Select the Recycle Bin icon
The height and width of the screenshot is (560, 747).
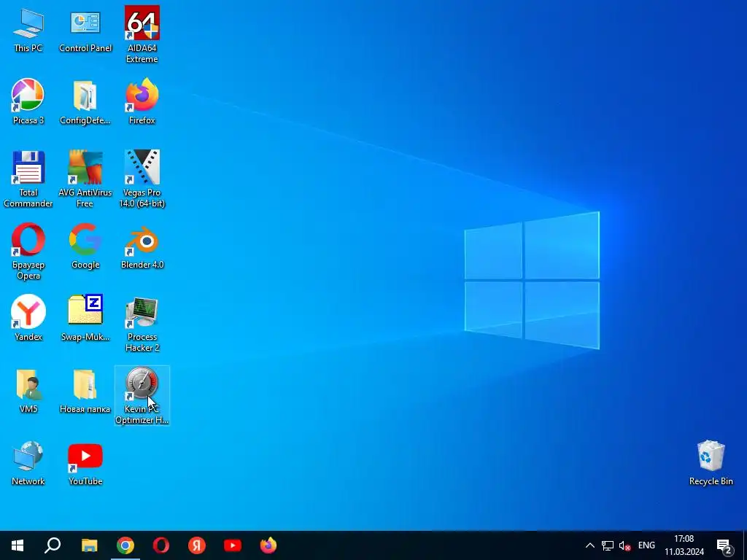711,463
